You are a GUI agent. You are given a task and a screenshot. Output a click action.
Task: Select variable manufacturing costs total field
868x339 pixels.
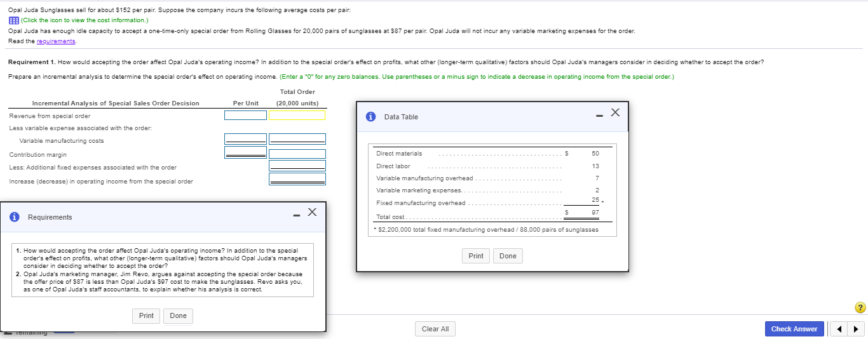pyautogui.click(x=297, y=138)
